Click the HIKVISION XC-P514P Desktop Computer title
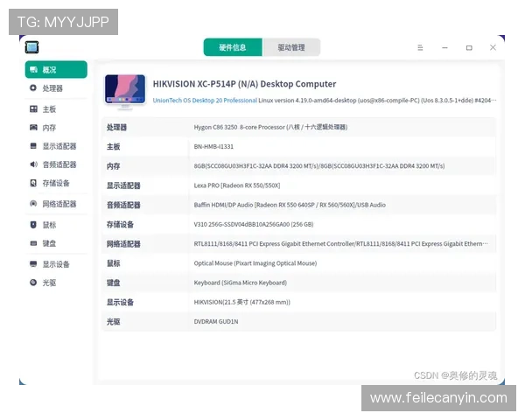The width and height of the screenshot is (525, 420). tap(244, 84)
